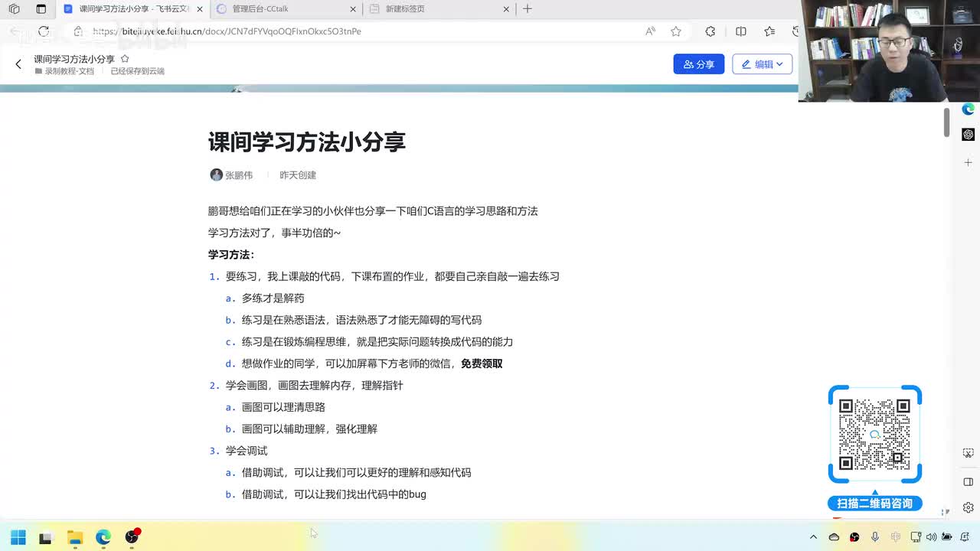The image size is (980, 551).
Task: Open File Explorer from the taskbar
Action: (x=74, y=537)
